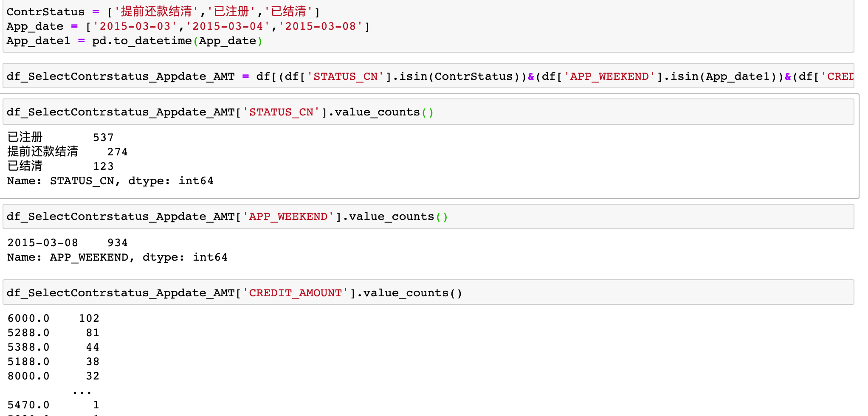Viewport: 868px width, 416px height.
Task: Select the APP_WEEKEND value_counts code cell
Action: [428, 216]
